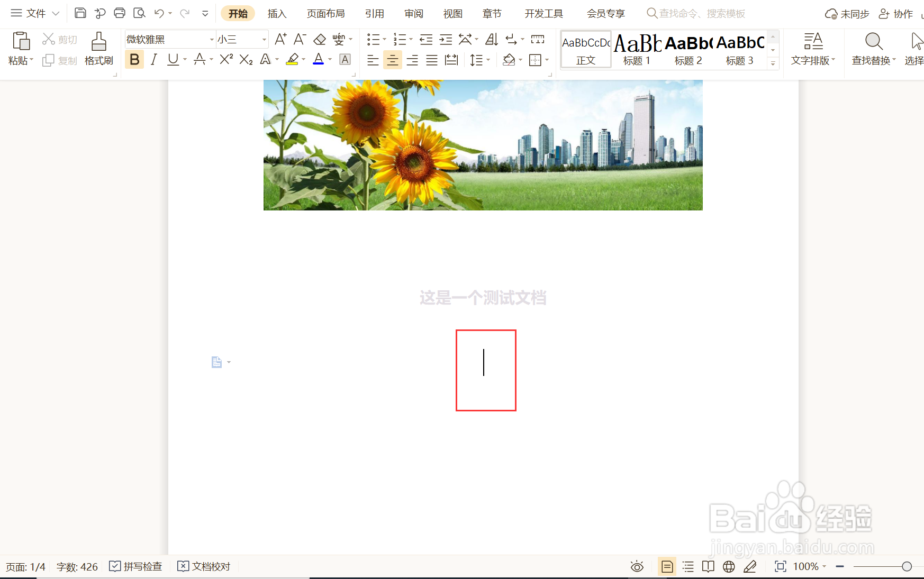Image resolution: width=924 pixels, height=579 pixels.
Task: Click the fit-page zoom icon
Action: click(781, 567)
